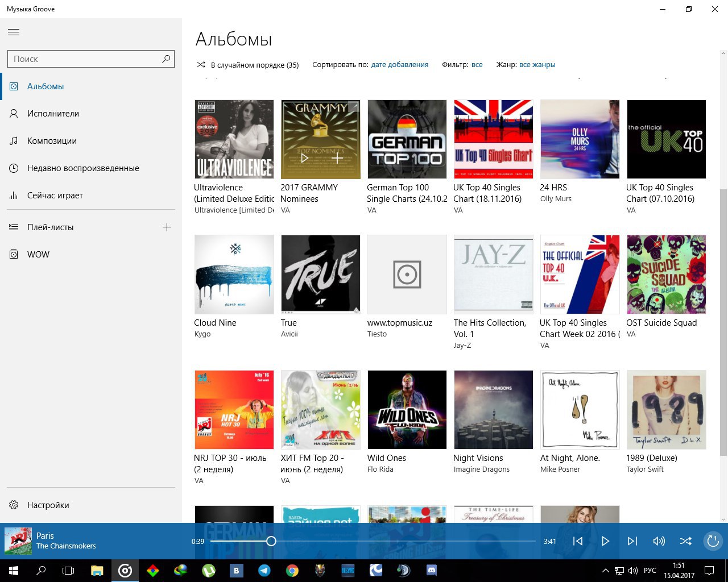Open sort dropdown дате добавления
The height and width of the screenshot is (582, 728).
click(400, 65)
